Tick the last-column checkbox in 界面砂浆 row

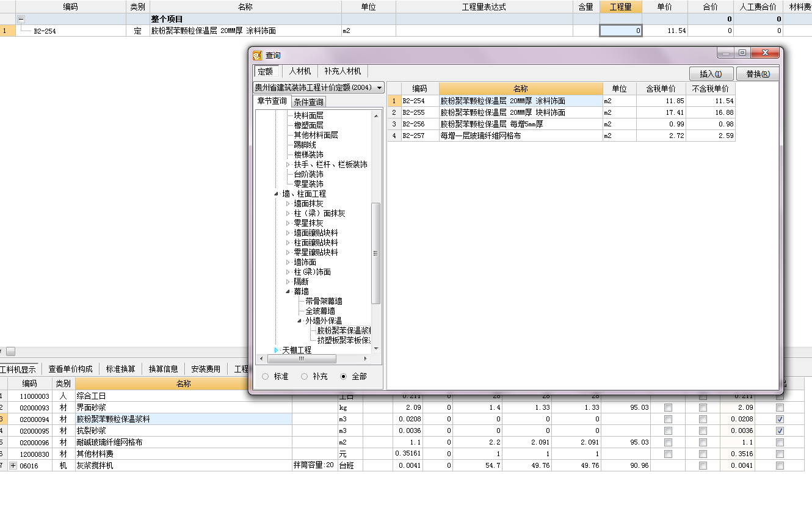tap(780, 407)
